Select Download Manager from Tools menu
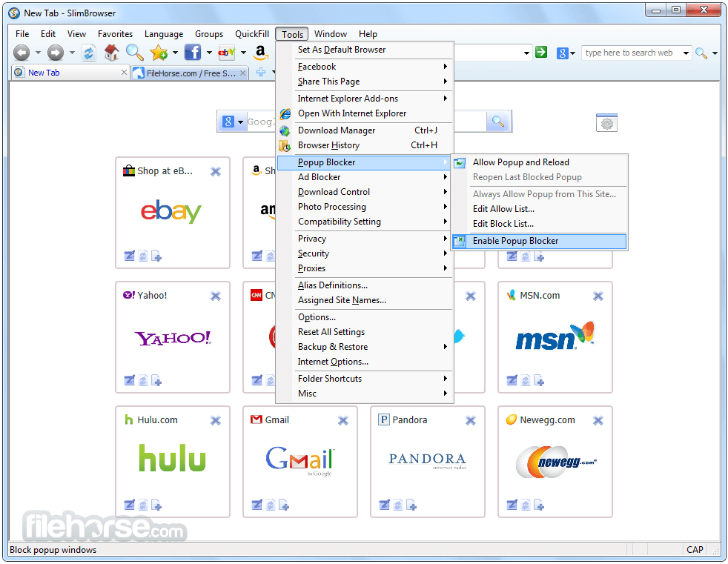 [x=337, y=130]
